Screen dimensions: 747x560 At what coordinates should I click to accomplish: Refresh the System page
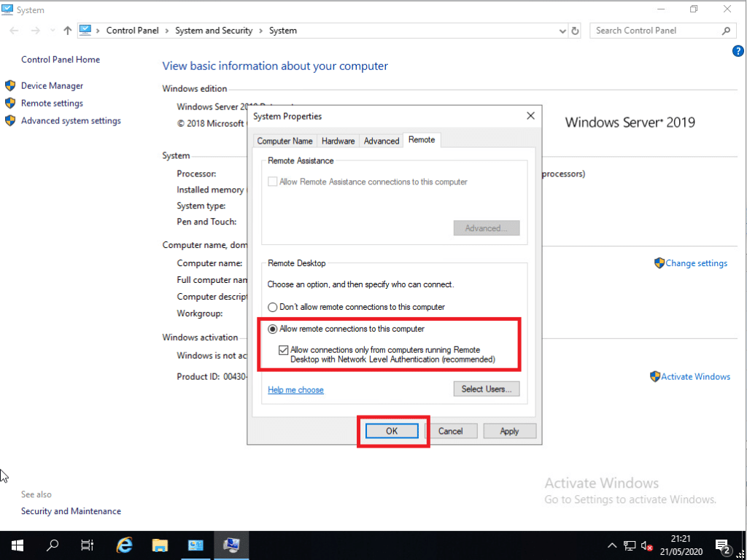click(x=575, y=31)
